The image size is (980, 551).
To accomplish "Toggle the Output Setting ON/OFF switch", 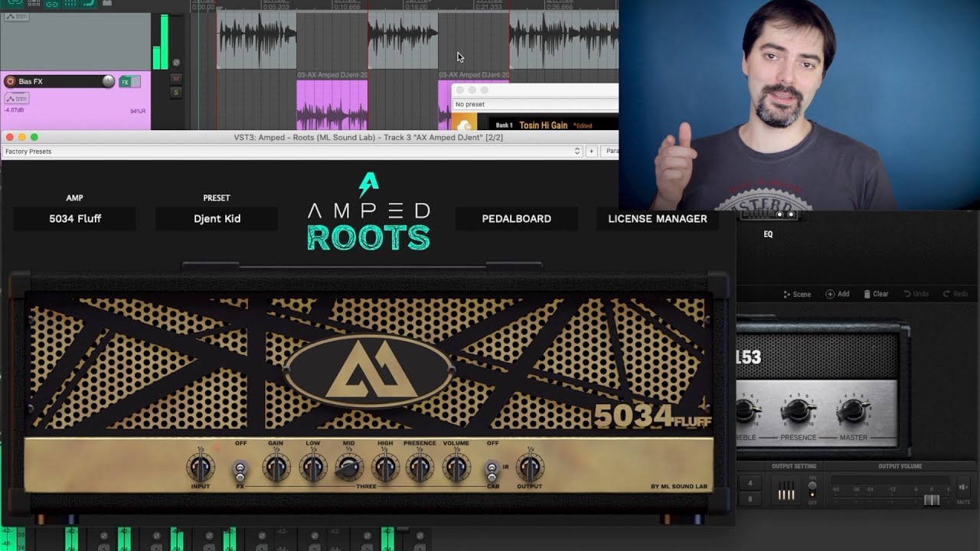I will point(812,488).
